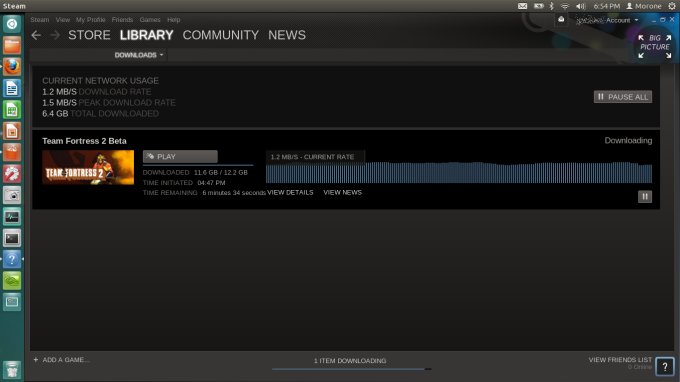The image size is (680, 382).
Task: Click the 6.4 GB total downloaded text
Action: [100, 114]
